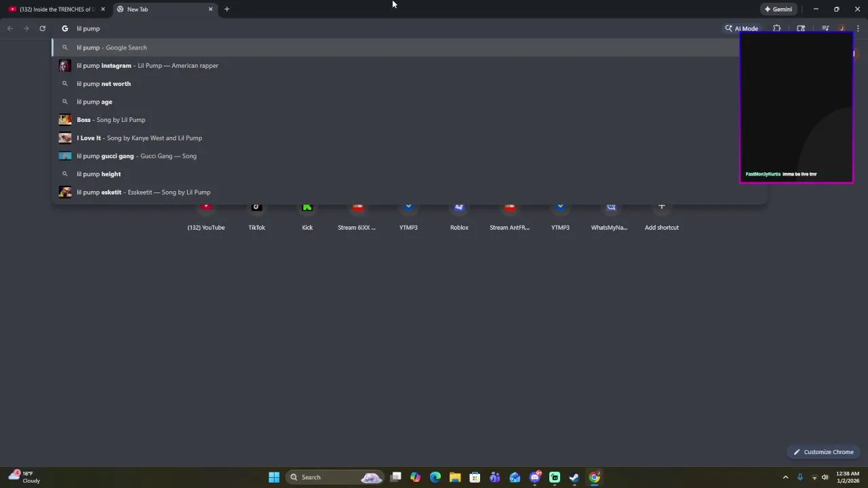Reload the page with refresh icon
The image size is (868, 488).
pos(42,28)
